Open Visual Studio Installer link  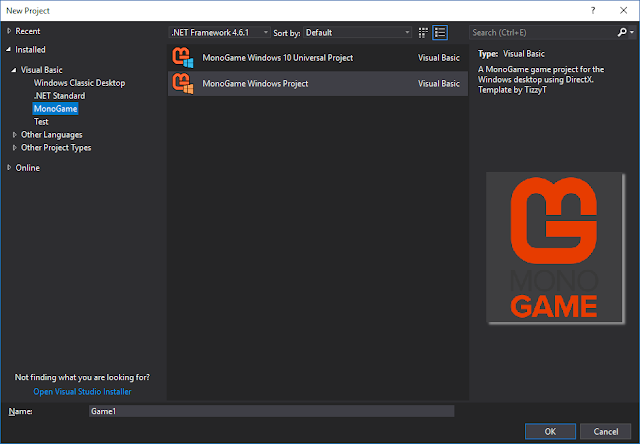[82, 391]
